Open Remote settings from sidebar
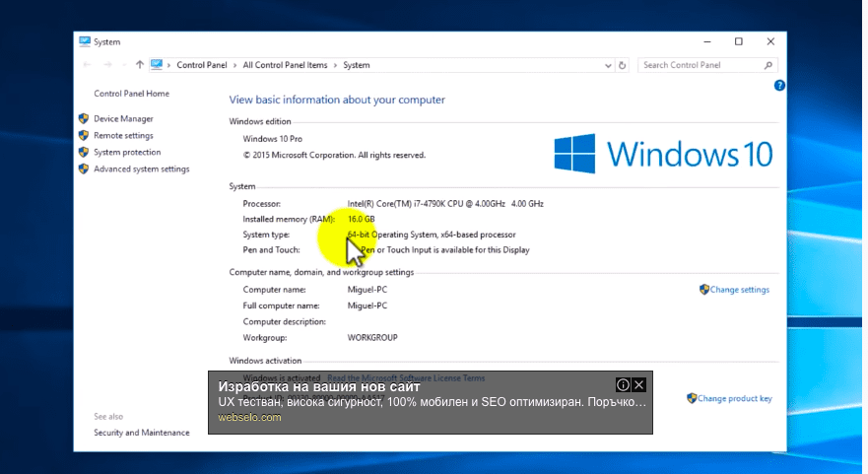The height and width of the screenshot is (474, 868). click(x=123, y=136)
